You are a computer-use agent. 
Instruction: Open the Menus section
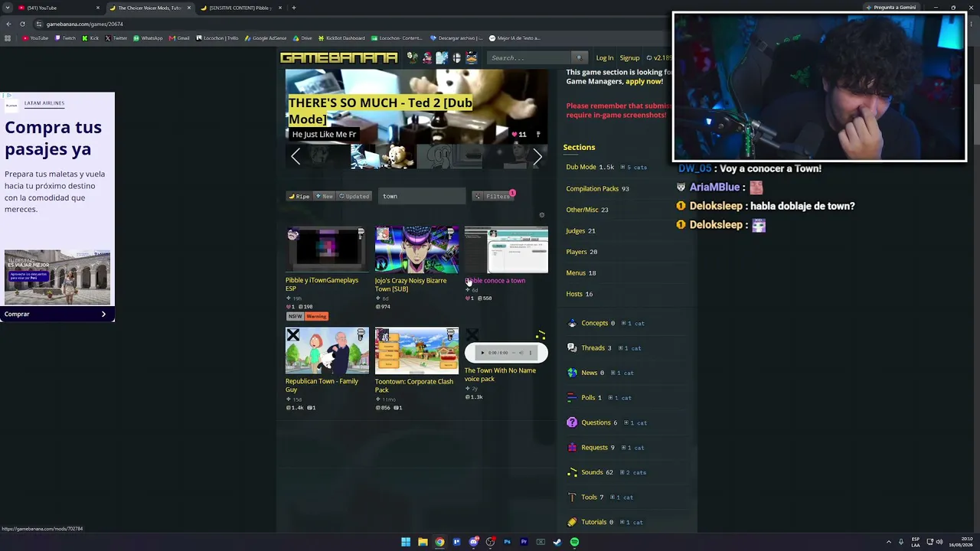(576, 272)
